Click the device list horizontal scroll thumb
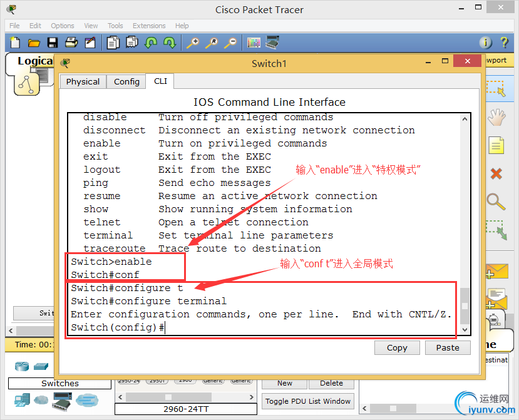Screen dimensions: 519x420 (168, 397)
